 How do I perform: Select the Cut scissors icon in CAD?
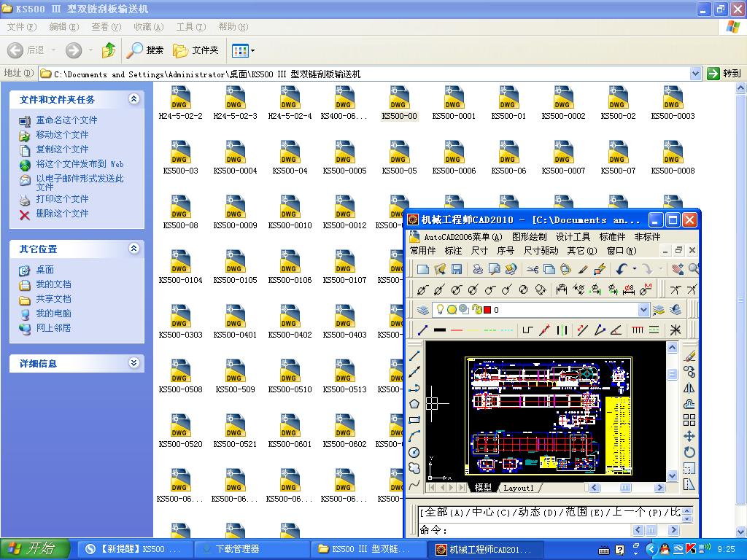tap(532, 269)
